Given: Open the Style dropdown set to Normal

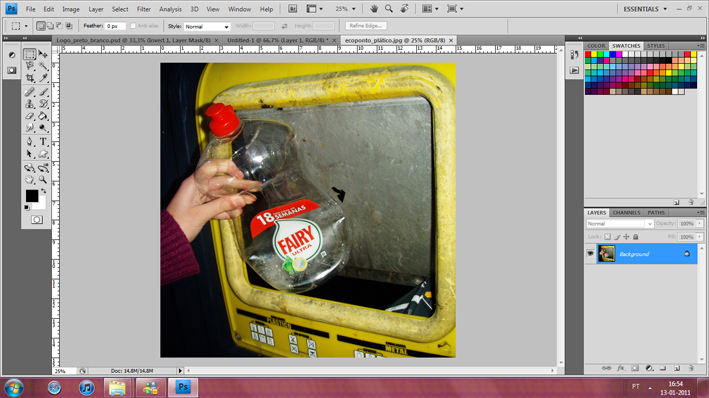Looking at the screenshot, I should pyautogui.click(x=207, y=26).
